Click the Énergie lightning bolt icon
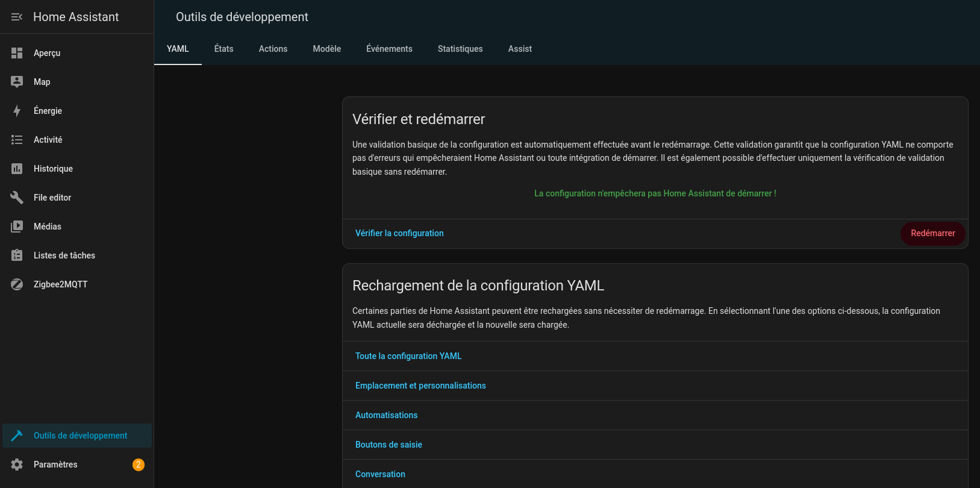The width and height of the screenshot is (980, 488). (x=17, y=111)
